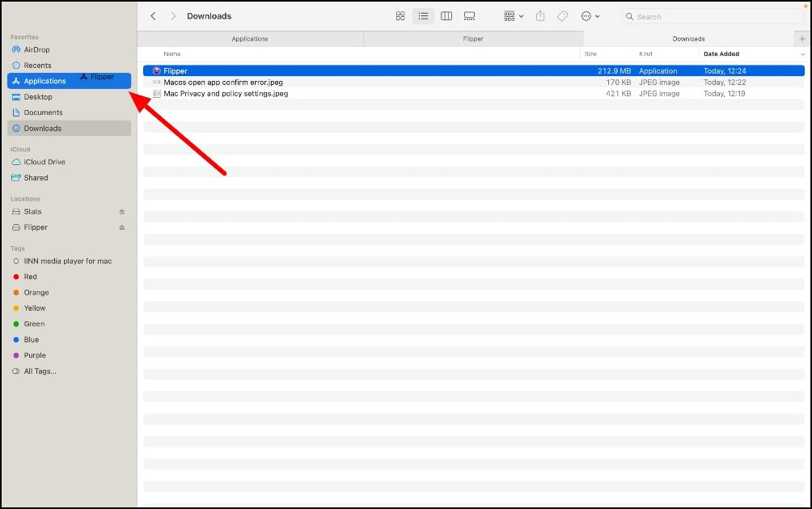Image resolution: width=812 pixels, height=509 pixels.
Task: Open the More actions ellipsis menu
Action: coord(590,16)
